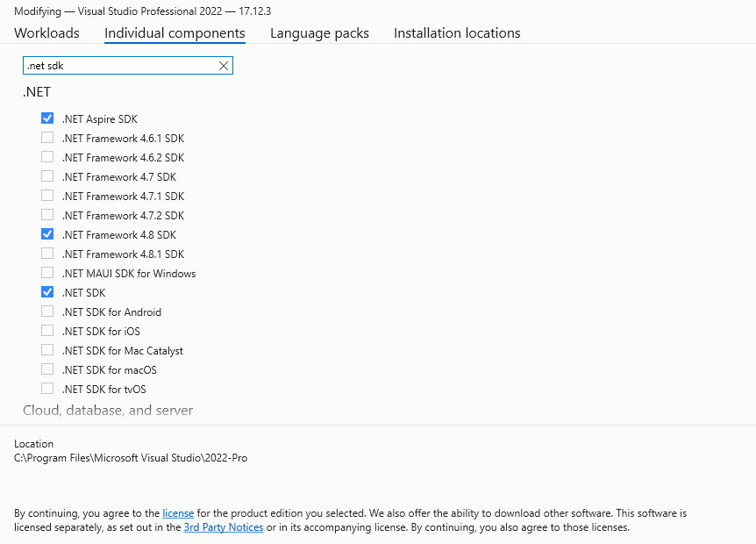Viewport: 756px width, 544px height.
Task: Enable .NET Framework 4.6.1 SDK checkbox
Action: coord(47,138)
